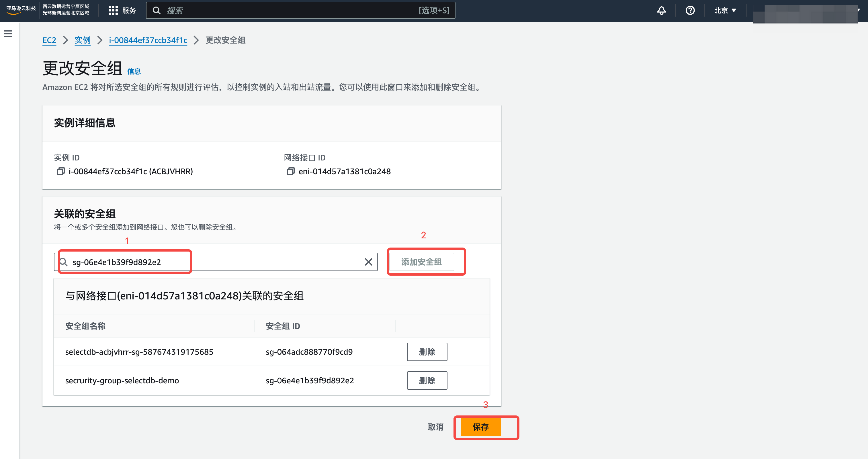Select ID text sg-06e4e1b39f9d892e2 in table
This screenshot has height=459, width=868.
(x=310, y=380)
